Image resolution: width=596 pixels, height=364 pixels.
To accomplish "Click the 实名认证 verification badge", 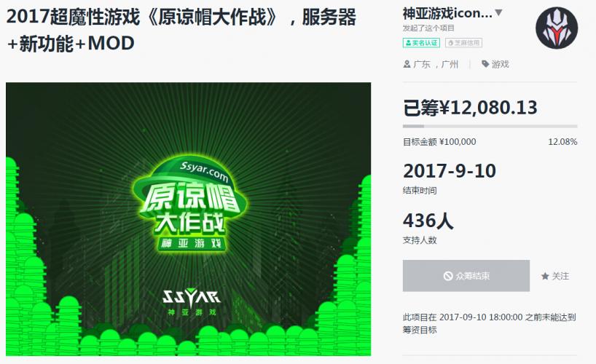I will (x=421, y=43).
